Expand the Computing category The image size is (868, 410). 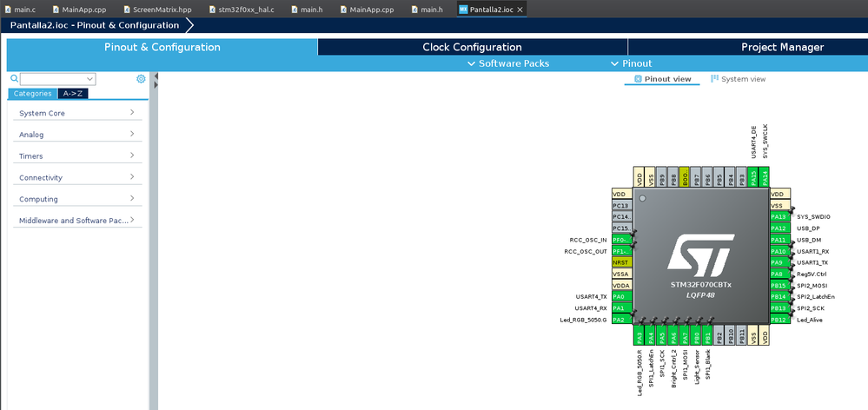(x=77, y=199)
